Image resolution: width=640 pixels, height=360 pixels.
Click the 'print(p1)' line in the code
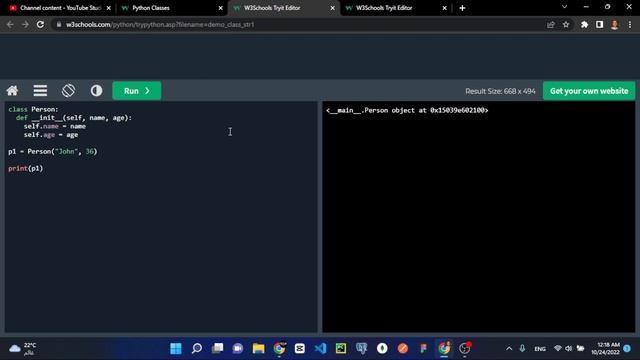pos(25,168)
